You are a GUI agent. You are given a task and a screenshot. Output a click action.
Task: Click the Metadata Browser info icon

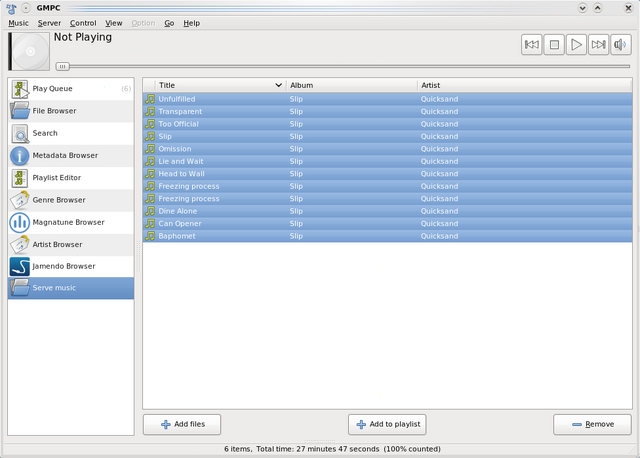point(20,156)
